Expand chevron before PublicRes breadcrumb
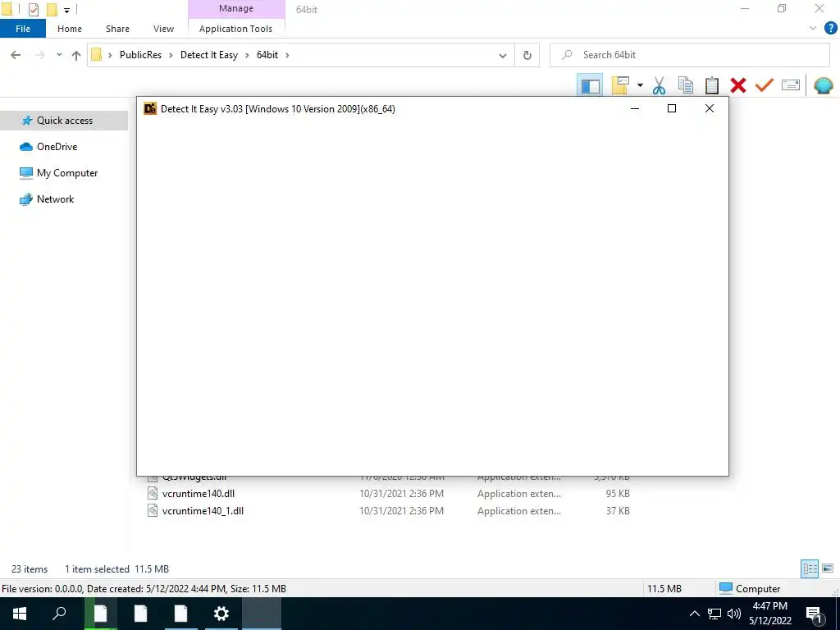This screenshot has height=630, width=840. pyautogui.click(x=110, y=55)
